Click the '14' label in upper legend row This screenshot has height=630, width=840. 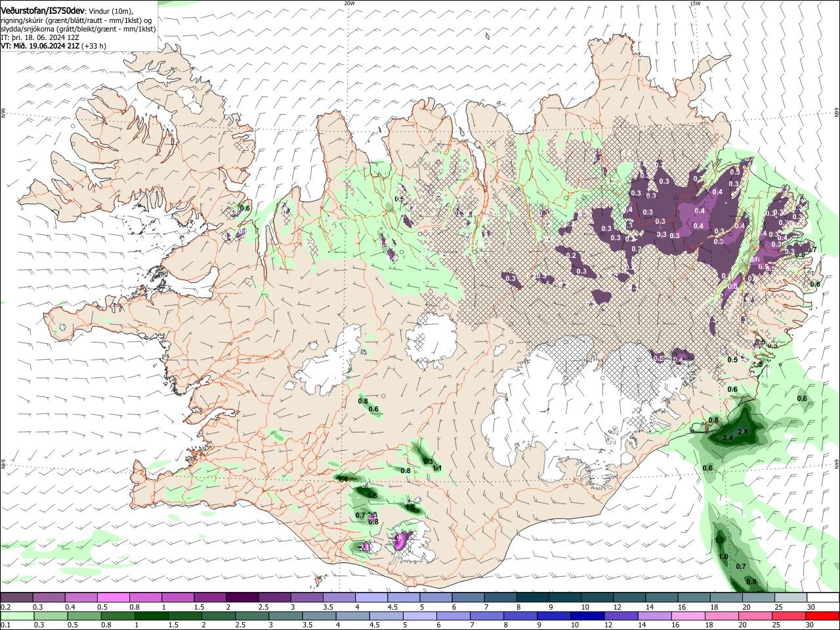point(650,607)
